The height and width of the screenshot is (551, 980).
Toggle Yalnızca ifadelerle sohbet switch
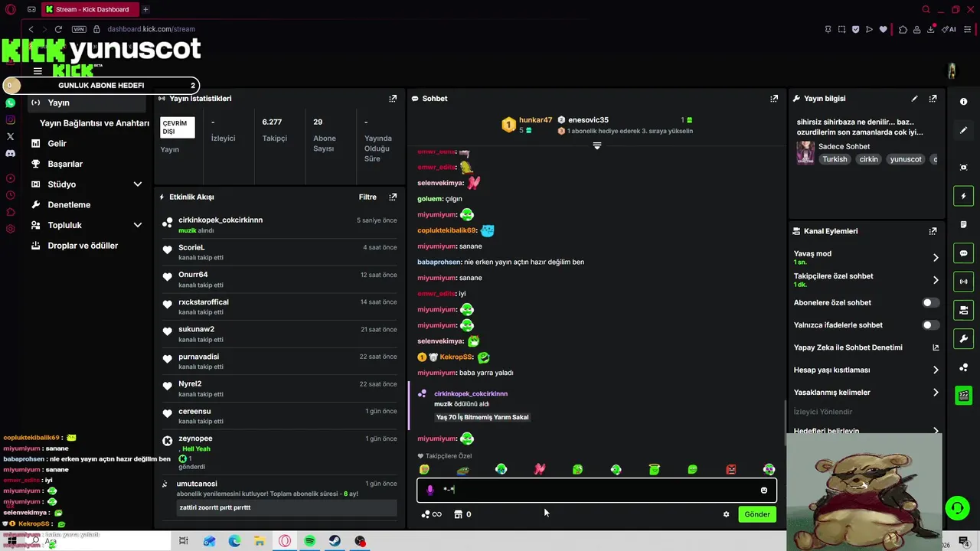point(930,325)
